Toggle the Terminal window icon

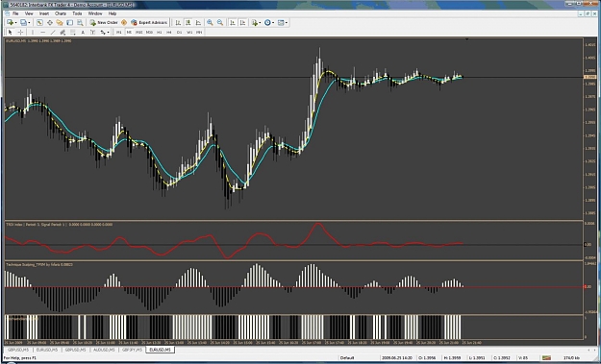70,23
